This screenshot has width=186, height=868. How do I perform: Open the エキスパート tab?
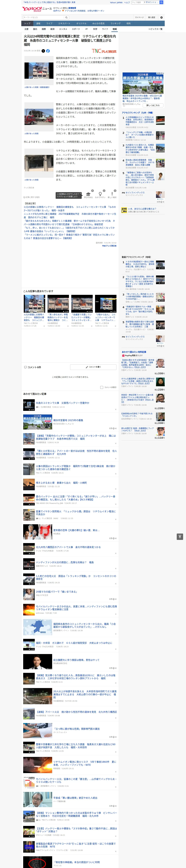pos(64,24)
